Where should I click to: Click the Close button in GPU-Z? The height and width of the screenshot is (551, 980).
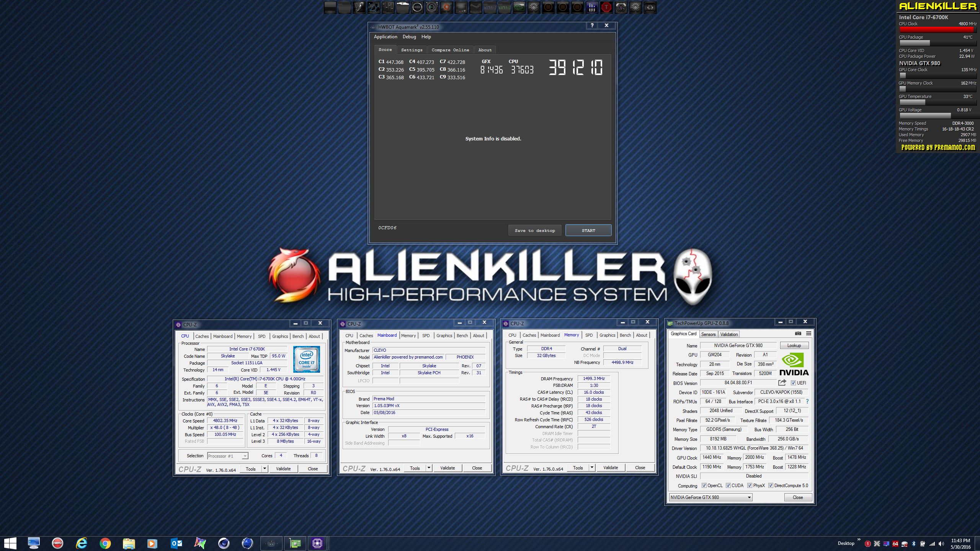pos(798,497)
